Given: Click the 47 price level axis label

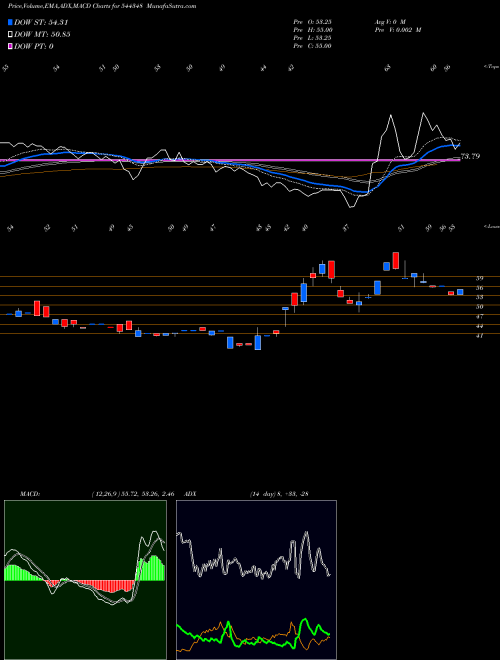Looking at the screenshot, I should (479, 317).
